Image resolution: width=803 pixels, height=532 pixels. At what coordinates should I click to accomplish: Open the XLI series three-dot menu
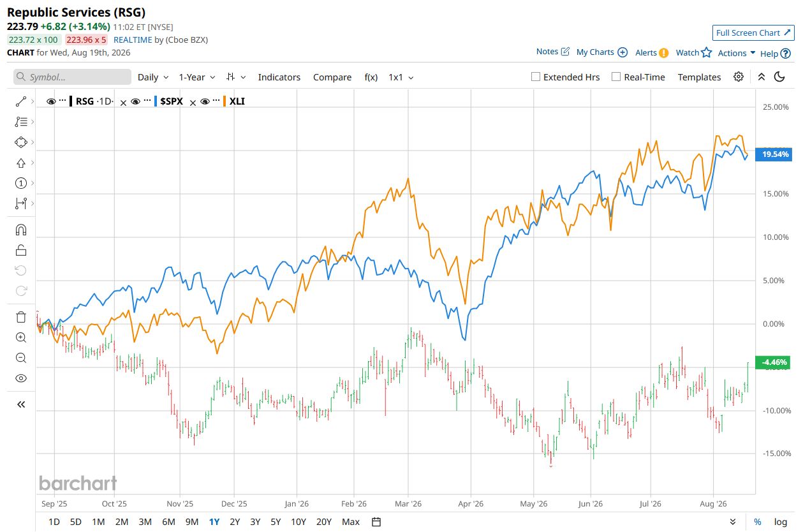[x=217, y=101]
